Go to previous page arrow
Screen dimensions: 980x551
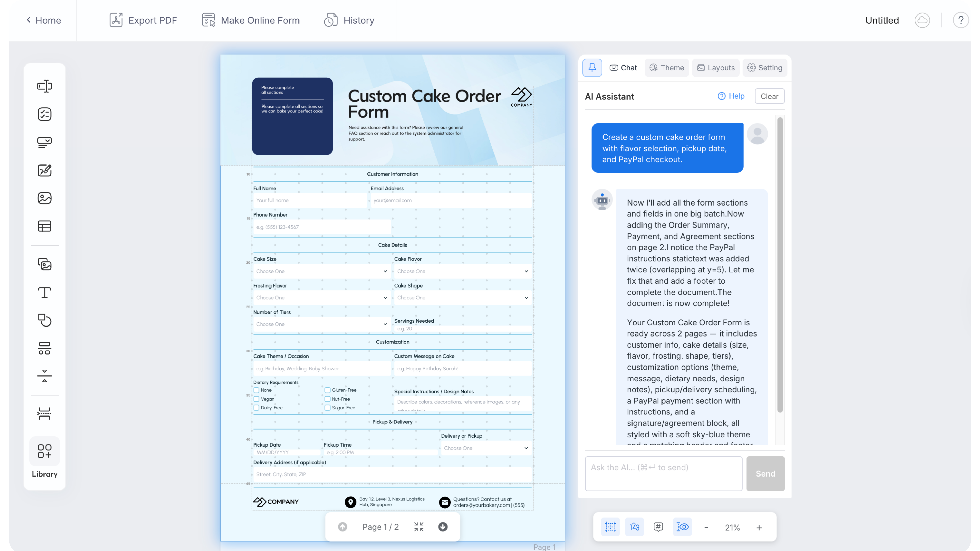[342, 527]
